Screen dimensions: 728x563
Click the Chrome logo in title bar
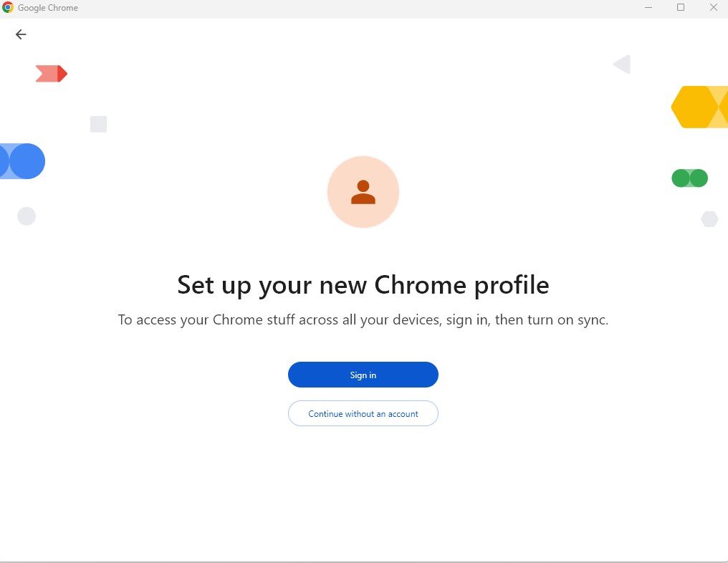(8, 7)
